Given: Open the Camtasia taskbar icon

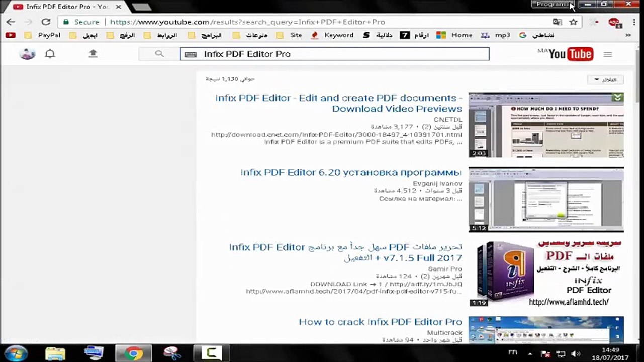Looking at the screenshot, I should click(x=212, y=353).
